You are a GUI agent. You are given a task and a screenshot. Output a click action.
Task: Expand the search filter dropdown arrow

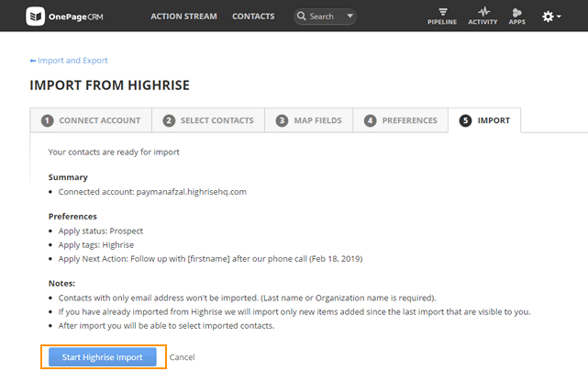click(x=349, y=17)
